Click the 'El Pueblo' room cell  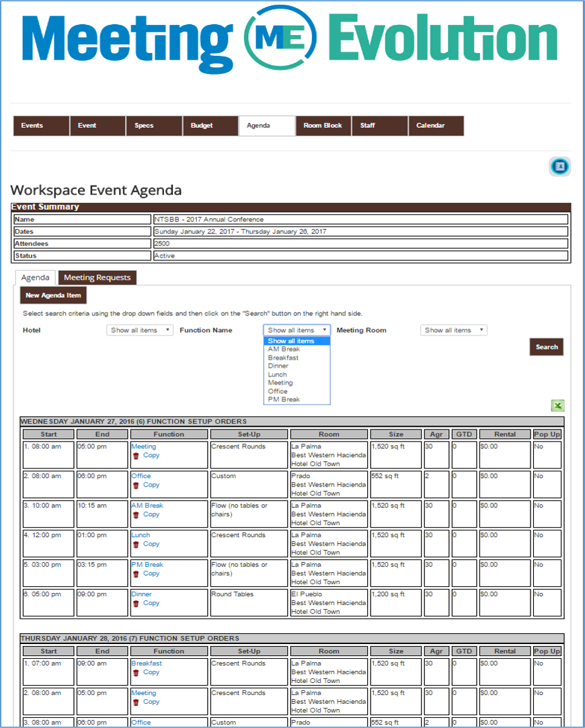tap(329, 603)
